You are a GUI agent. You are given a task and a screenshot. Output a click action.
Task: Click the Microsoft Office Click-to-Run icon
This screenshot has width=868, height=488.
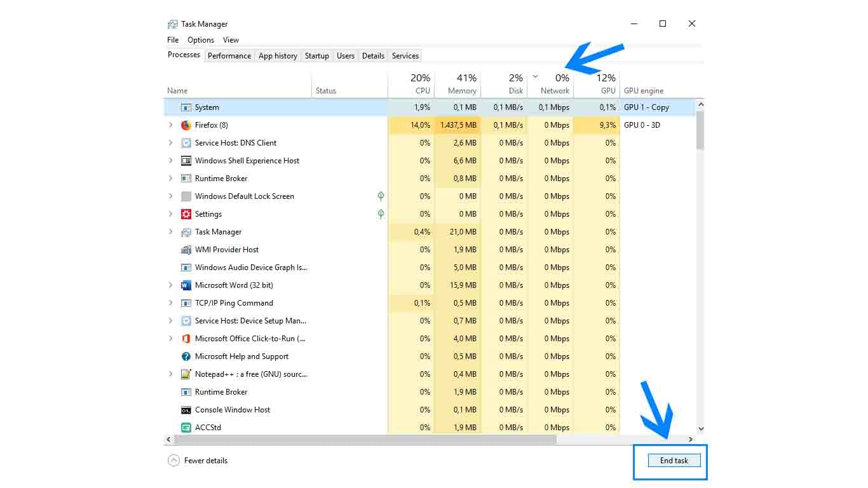[x=186, y=339]
